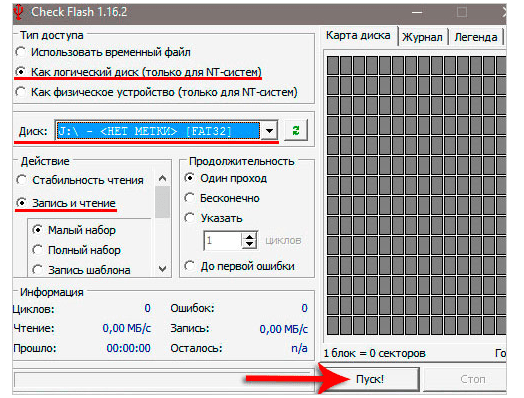The width and height of the screenshot is (524, 398).
Task: Choose 'Указать' cycles duration option
Action: click(x=213, y=218)
